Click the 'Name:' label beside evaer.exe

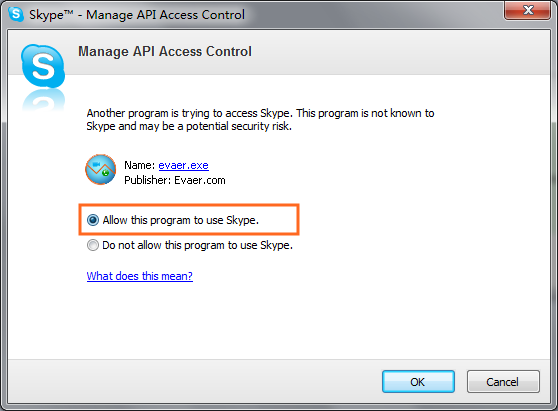tap(139, 165)
